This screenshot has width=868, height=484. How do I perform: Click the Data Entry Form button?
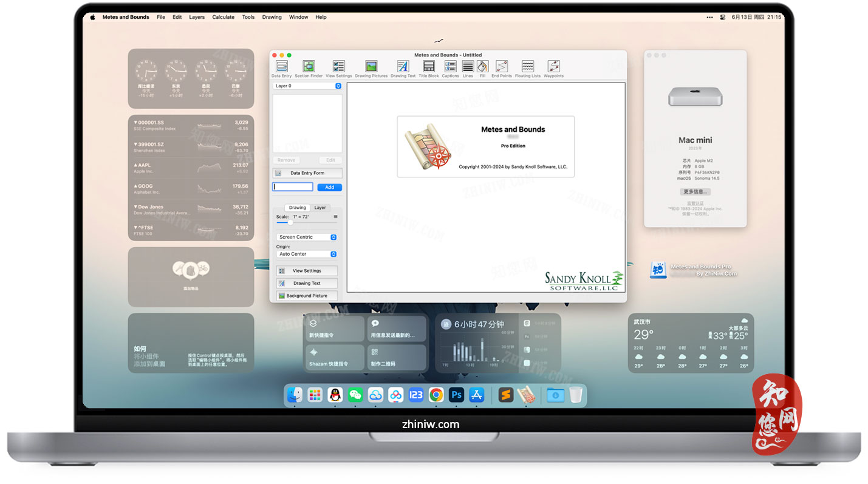click(x=307, y=173)
